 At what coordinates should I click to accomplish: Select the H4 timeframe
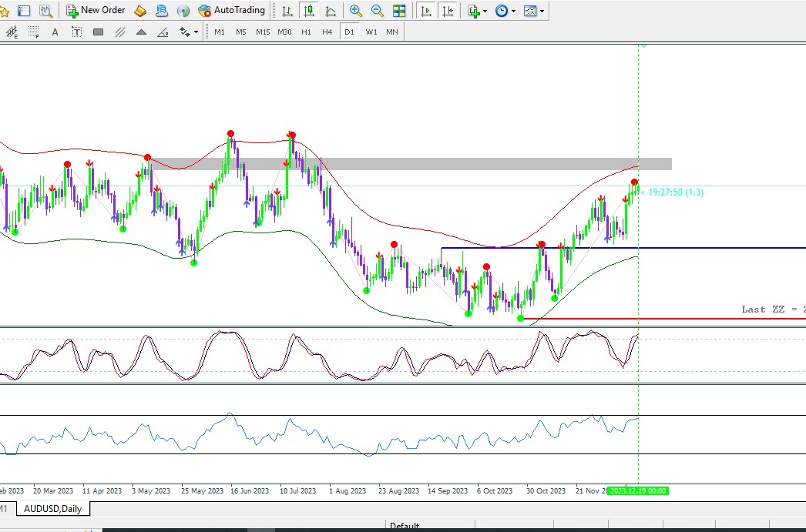[327, 32]
